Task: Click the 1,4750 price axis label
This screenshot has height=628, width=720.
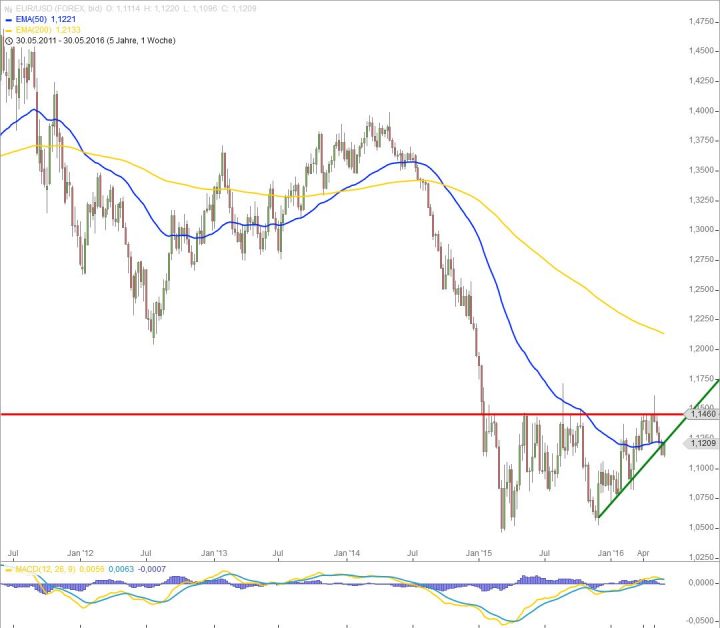Action: [x=702, y=21]
